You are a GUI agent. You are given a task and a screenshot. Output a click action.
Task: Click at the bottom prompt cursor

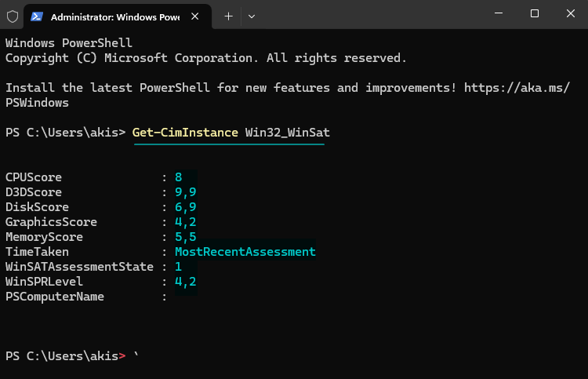pos(136,355)
